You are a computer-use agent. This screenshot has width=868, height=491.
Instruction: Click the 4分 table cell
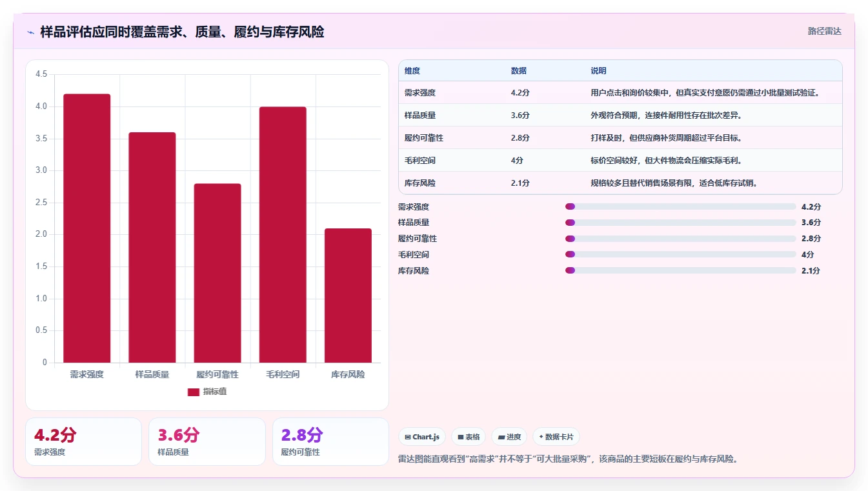(x=517, y=161)
